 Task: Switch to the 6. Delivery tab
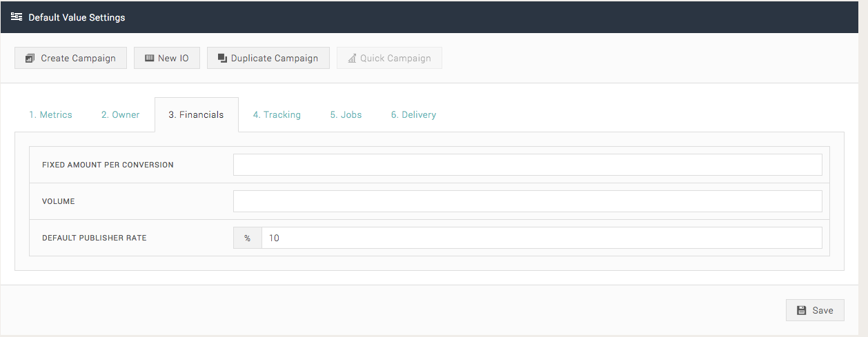(413, 115)
